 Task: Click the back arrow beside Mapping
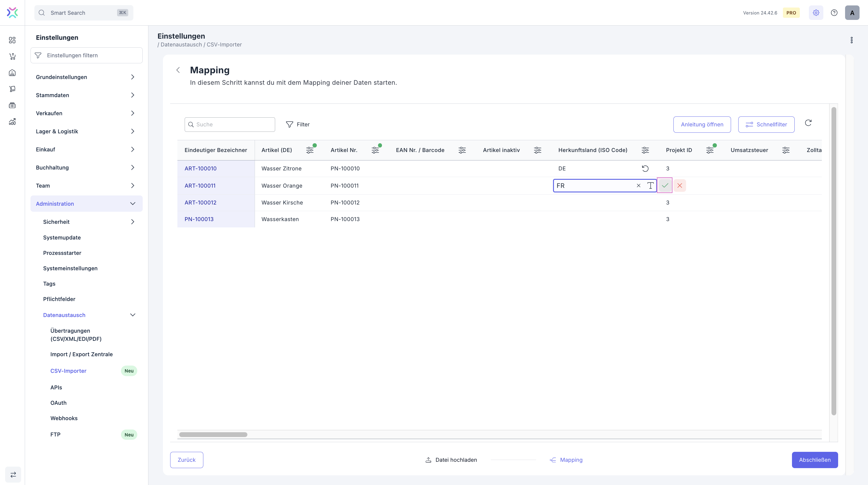178,70
